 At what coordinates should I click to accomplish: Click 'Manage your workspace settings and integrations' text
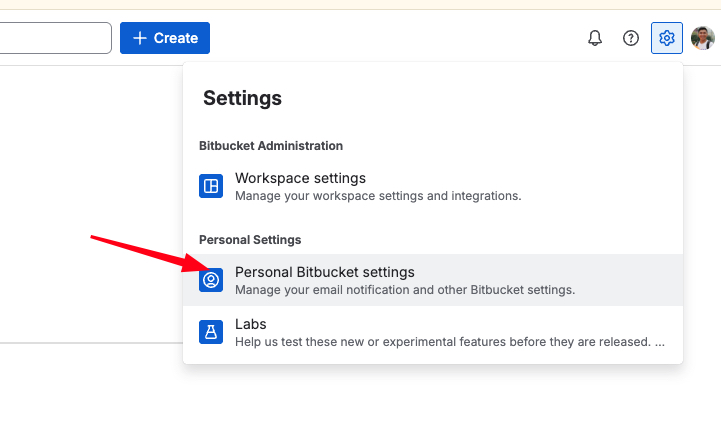378,196
